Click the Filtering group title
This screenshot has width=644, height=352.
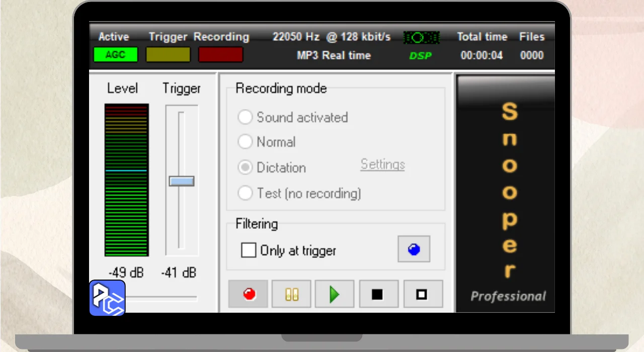tap(257, 224)
